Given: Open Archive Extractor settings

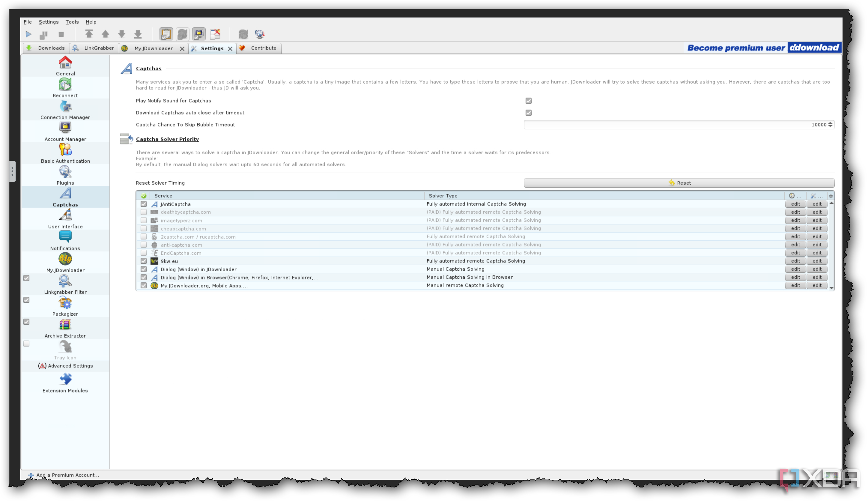Looking at the screenshot, I should point(66,328).
